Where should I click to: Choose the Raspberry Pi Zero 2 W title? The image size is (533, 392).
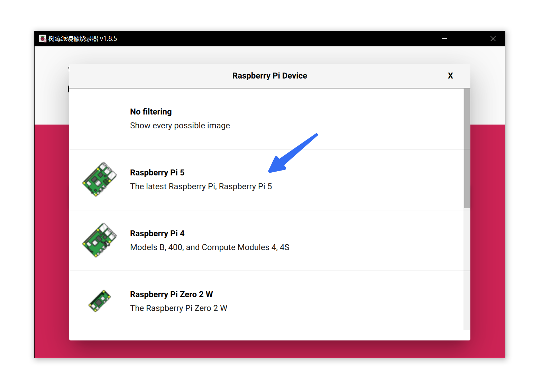(x=172, y=294)
